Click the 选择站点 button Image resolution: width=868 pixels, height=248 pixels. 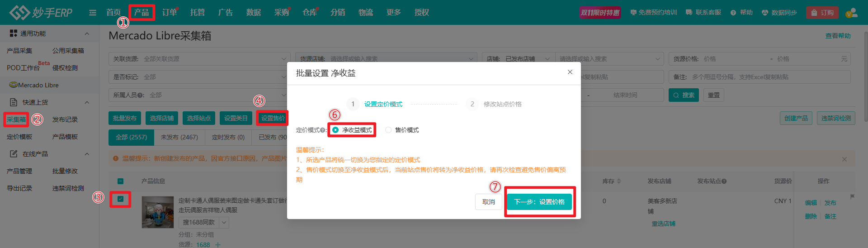(199, 118)
